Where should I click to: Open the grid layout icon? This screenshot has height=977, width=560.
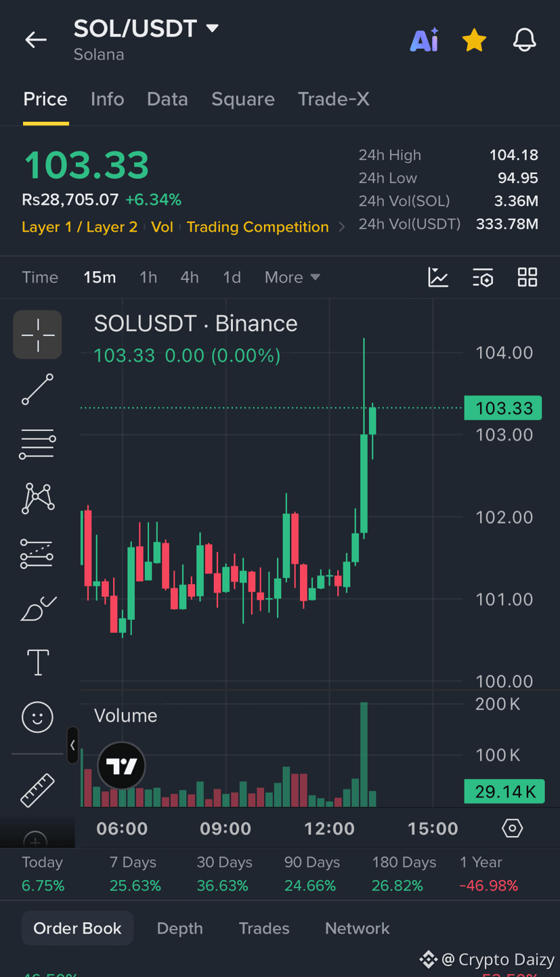point(527,277)
